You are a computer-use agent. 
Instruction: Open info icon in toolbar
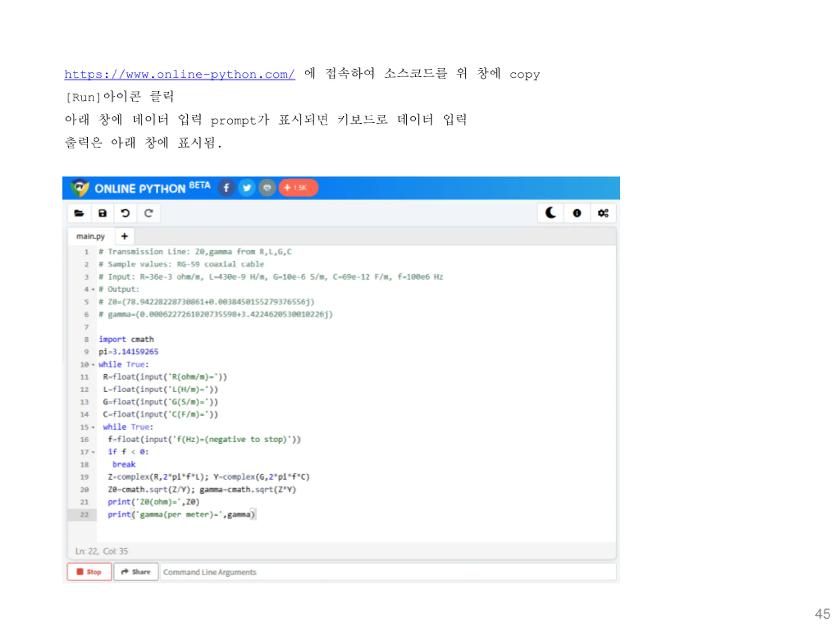pyautogui.click(x=577, y=213)
